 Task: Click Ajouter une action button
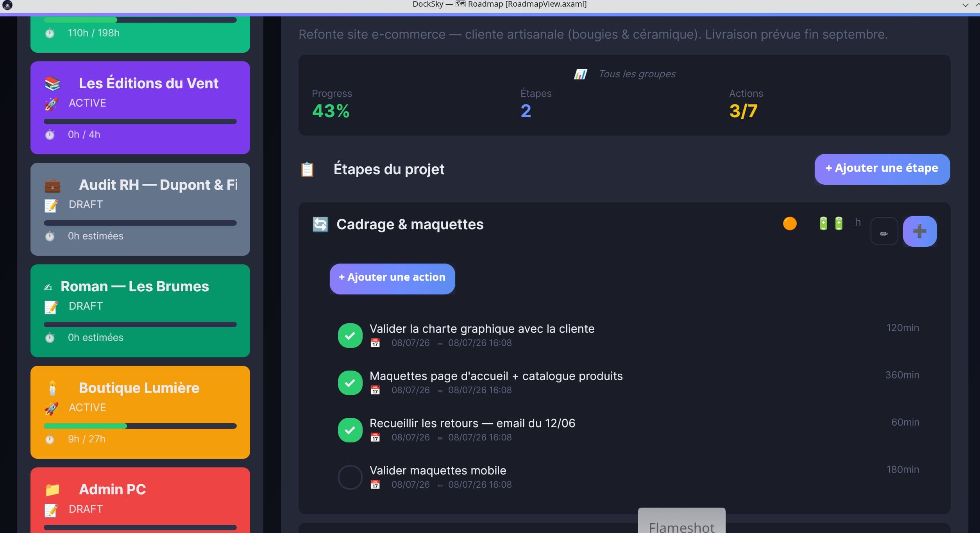pos(392,279)
